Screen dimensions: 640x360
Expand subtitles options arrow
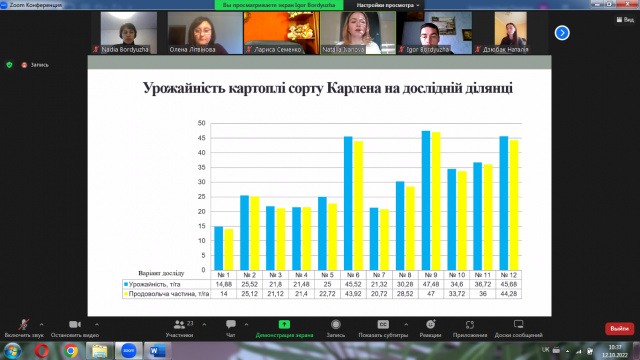coord(406,325)
